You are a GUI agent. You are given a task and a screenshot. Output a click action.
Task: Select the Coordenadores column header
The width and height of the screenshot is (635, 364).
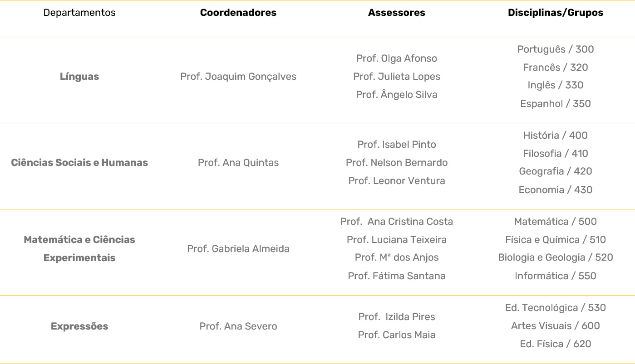pos(238,13)
